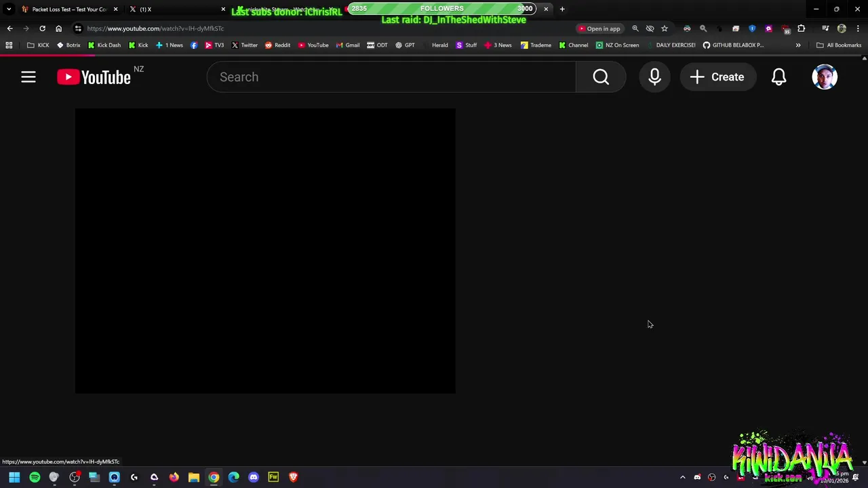Open TV3 bookmark
The height and width of the screenshot is (488, 868).
(x=214, y=45)
